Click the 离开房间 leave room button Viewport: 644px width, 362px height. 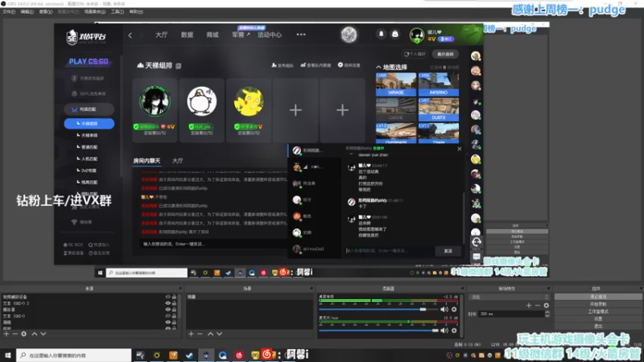(x=446, y=54)
